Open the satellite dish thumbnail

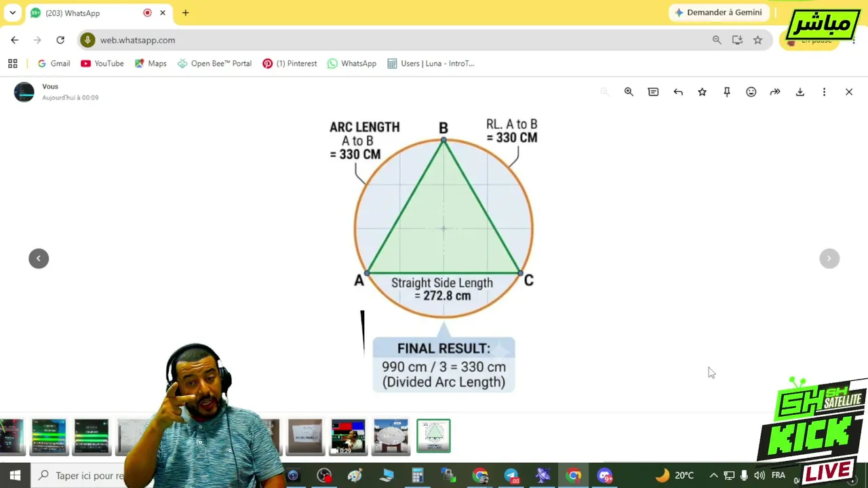coord(391,436)
